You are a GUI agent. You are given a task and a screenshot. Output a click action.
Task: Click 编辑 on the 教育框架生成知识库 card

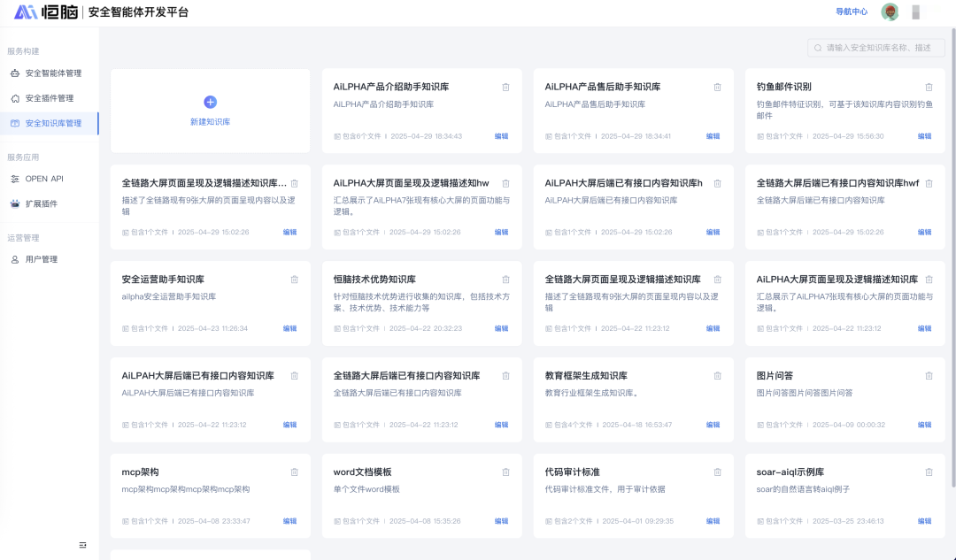713,425
